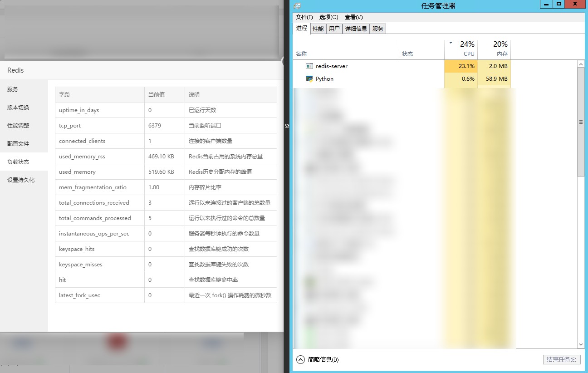Click the scrollbar up arrow in Task Manager
The width and height of the screenshot is (588, 373).
[x=581, y=64]
